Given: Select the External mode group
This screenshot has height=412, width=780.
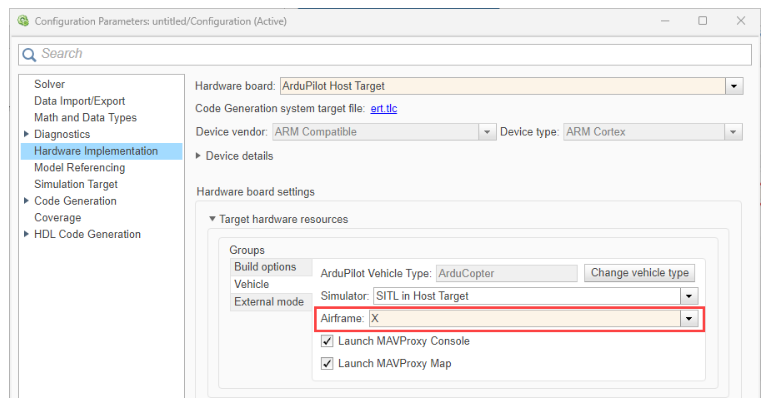Looking at the screenshot, I should 268,301.
